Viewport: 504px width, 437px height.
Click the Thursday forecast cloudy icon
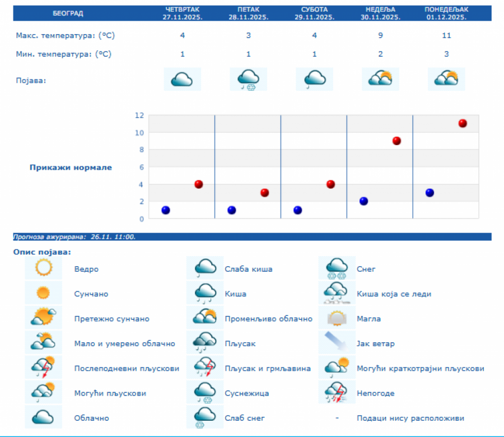coord(182,79)
